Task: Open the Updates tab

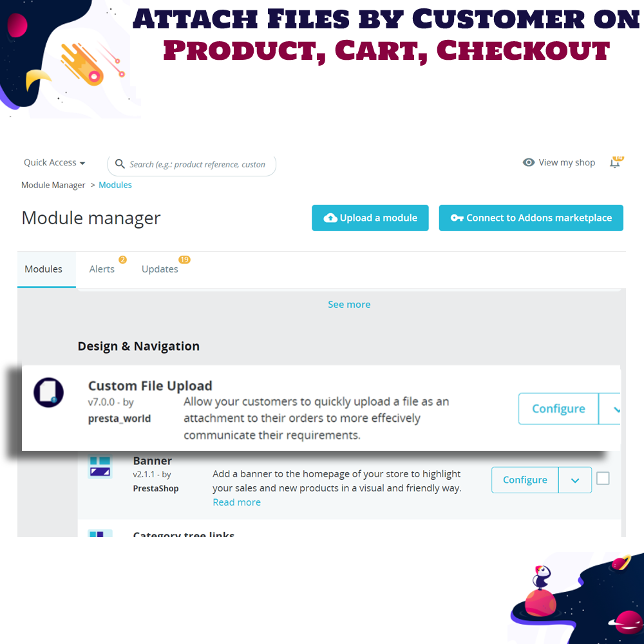Action: pyautogui.click(x=160, y=269)
